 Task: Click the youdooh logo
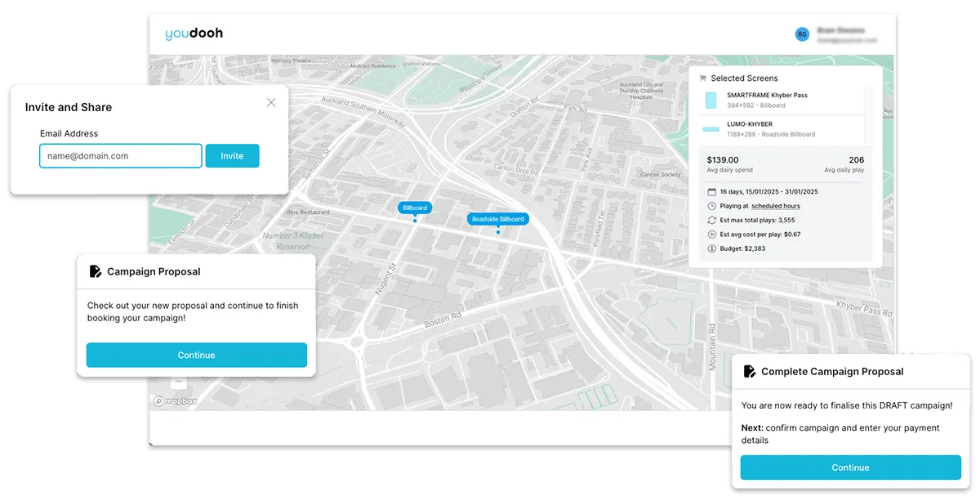point(194,34)
